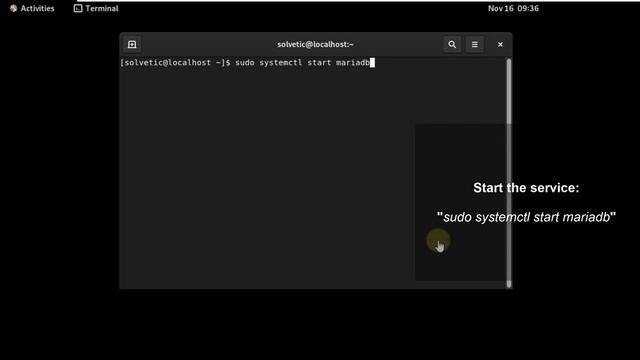
Task: Click the sudo systemctl start mariadb command line
Action: point(302,62)
